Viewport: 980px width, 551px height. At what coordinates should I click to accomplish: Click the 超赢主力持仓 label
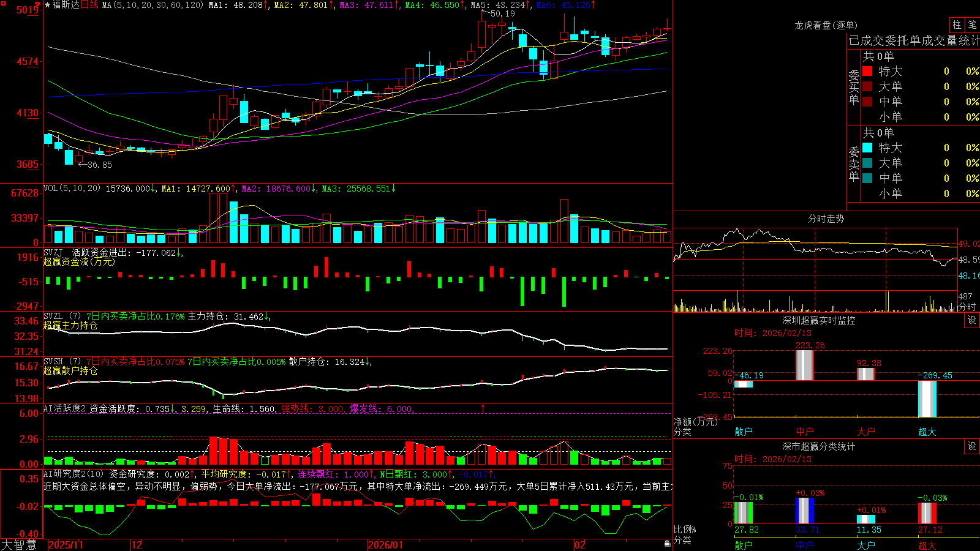pos(70,325)
